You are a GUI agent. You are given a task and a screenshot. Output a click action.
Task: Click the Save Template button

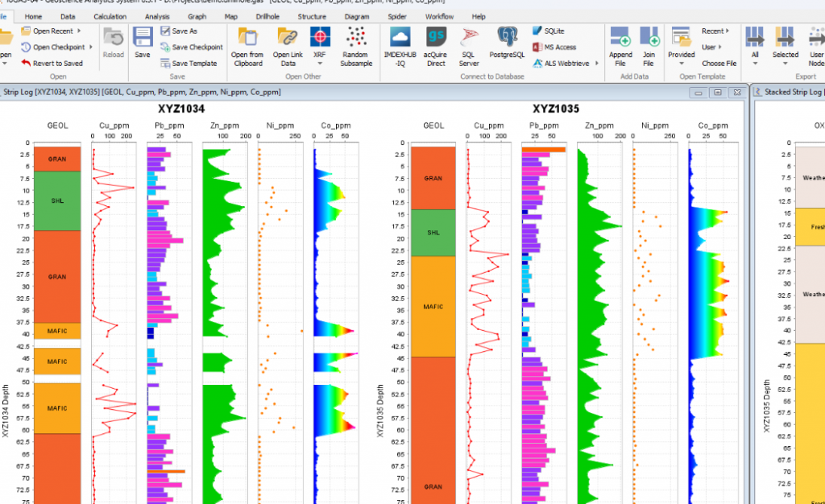pyautogui.click(x=189, y=64)
